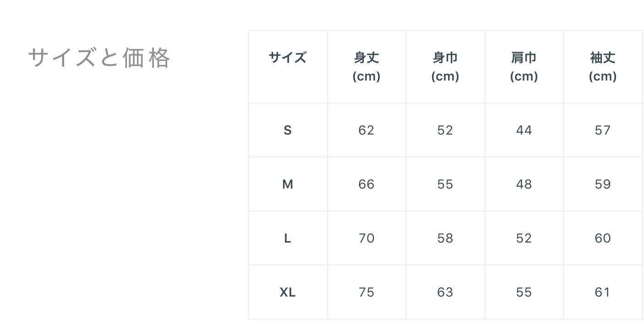This screenshot has width=644, height=335.
Task: Select size M 袖丈 value 59
Action: pyautogui.click(x=603, y=184)
